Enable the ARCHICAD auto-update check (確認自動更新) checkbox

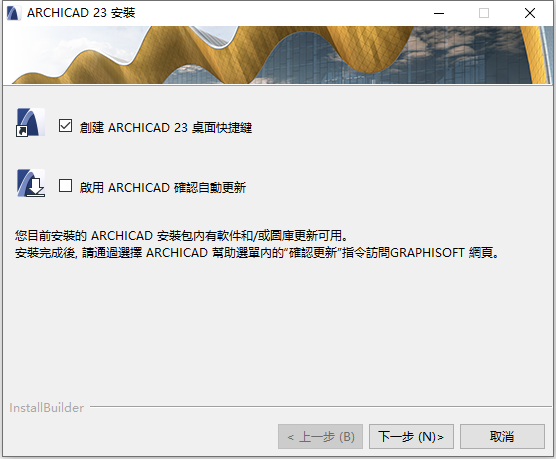click(66, 186)
